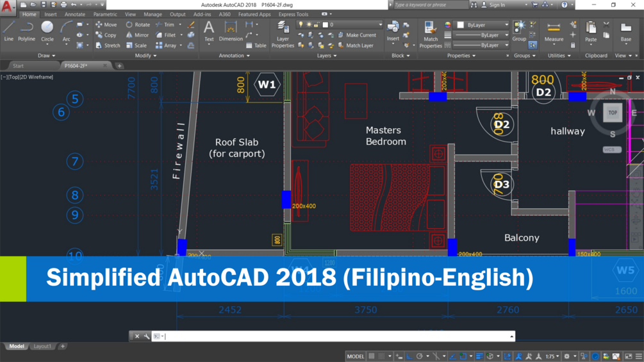This screenshot has width=644, height=362.
Task: Click in the command line input
Action: tap(337, 336)
